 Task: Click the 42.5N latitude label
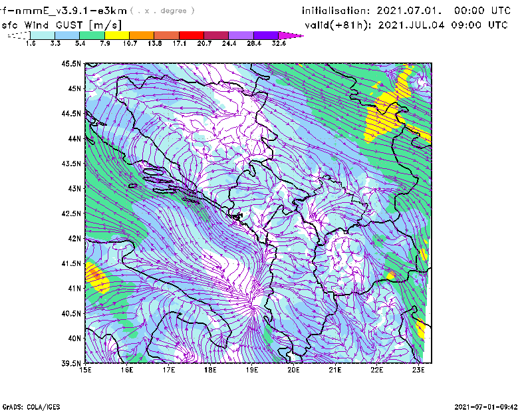pyautogui.click(x=71, y=213)
